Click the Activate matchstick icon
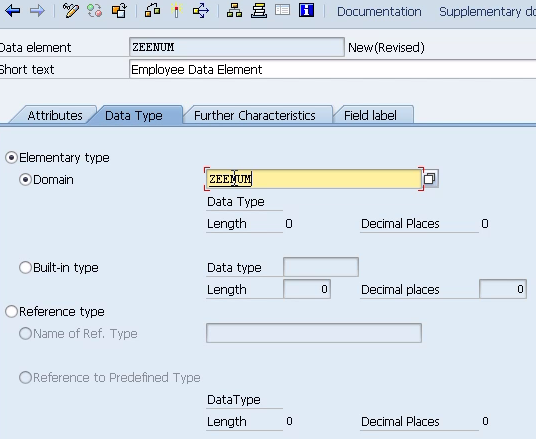 pyautogui.click(x=177, y=11)
